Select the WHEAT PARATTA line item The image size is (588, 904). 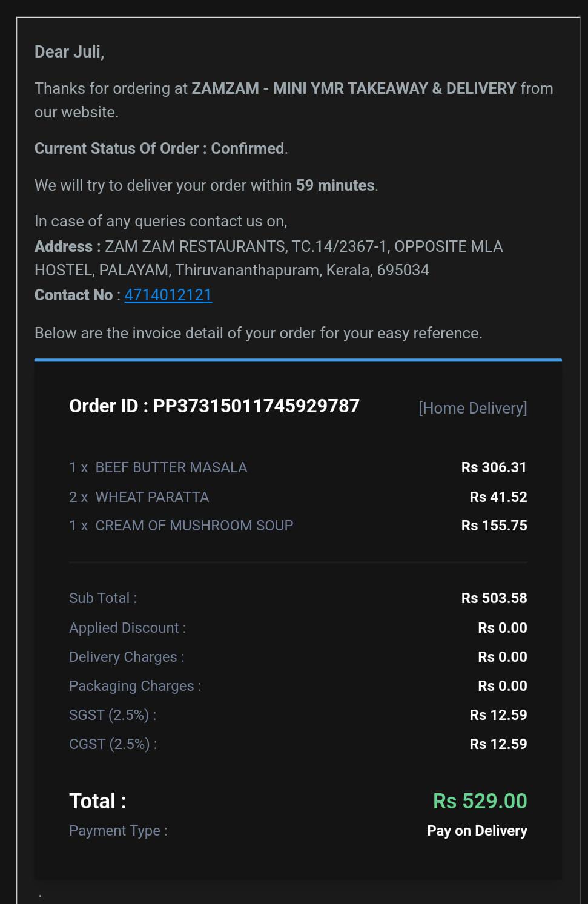139,497
